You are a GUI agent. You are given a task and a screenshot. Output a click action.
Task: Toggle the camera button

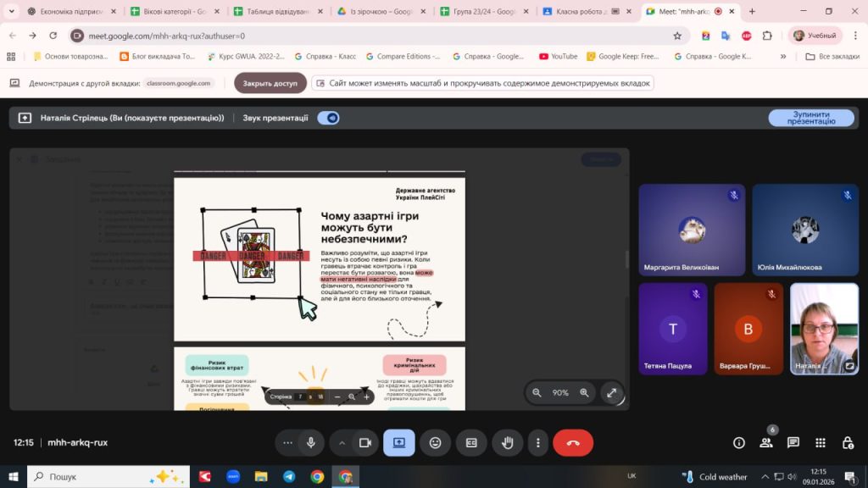point(365,442)
